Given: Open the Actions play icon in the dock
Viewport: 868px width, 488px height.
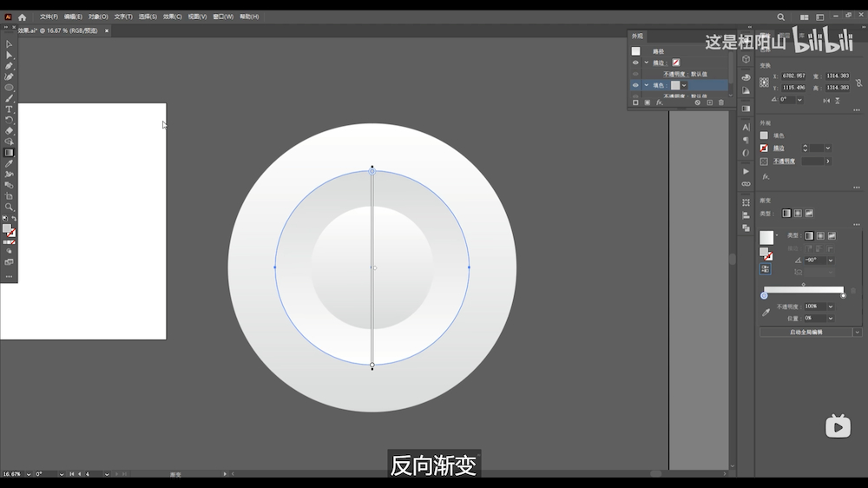Looking at the screenshot, I should click(x=746, y=171).
